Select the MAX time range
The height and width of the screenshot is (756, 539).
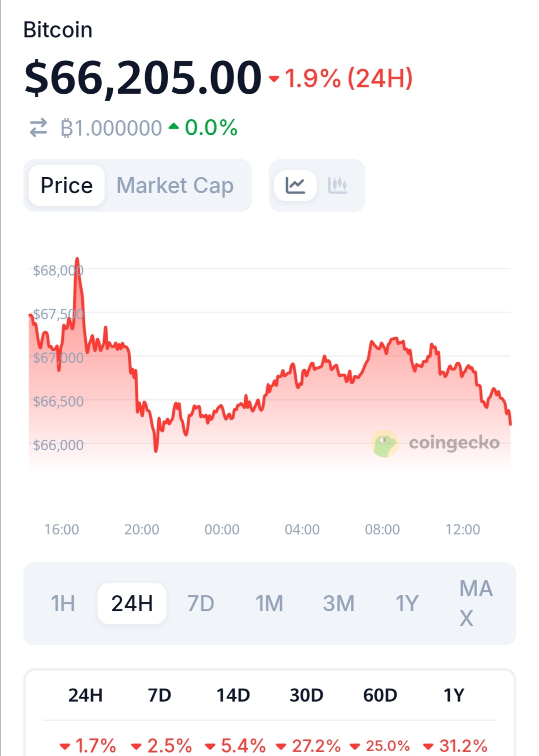pyautogui.click(x=476, y=604)
